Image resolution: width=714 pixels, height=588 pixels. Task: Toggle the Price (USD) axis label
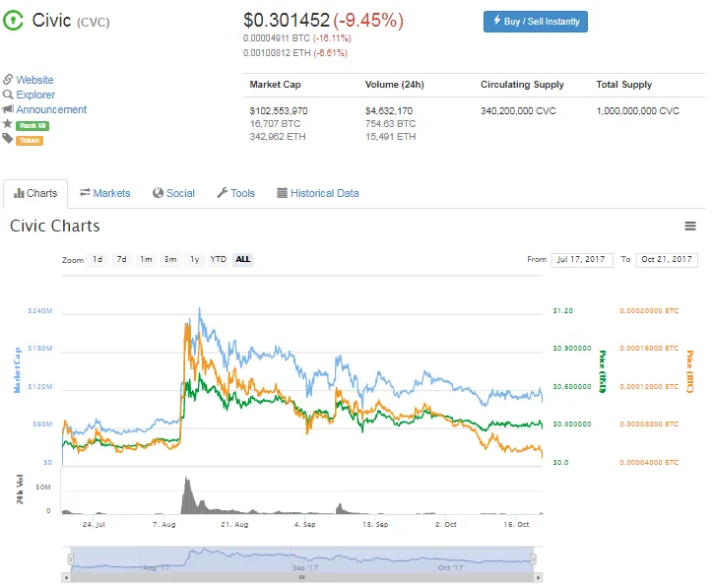pos(603,371)
